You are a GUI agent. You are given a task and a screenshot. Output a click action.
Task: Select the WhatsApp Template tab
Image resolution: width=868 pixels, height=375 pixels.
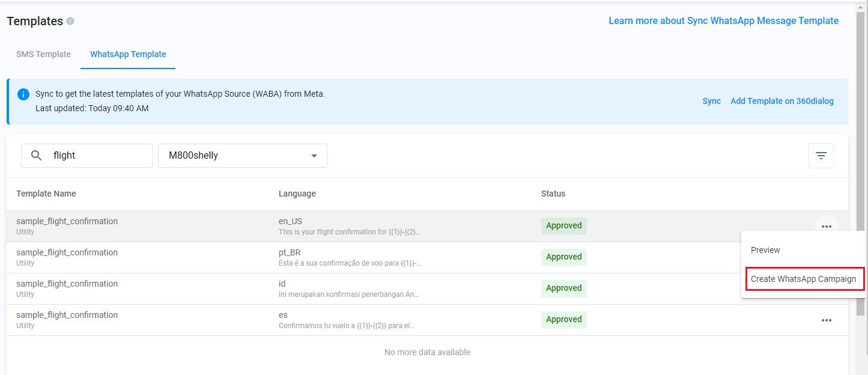[128, 54]
